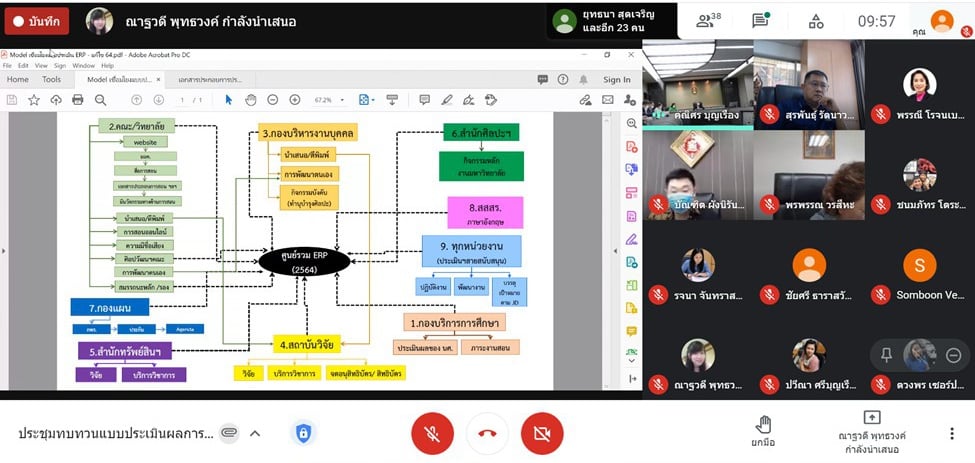Click the attachment paperclip next to meeting title
This screenshot has height=463, width=975.
click(x=229, y=433)
